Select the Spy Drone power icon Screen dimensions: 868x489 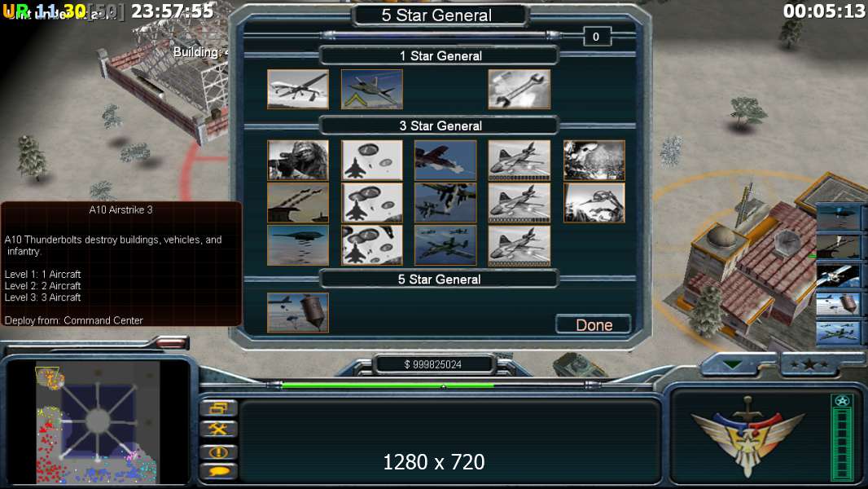point(298,89)
